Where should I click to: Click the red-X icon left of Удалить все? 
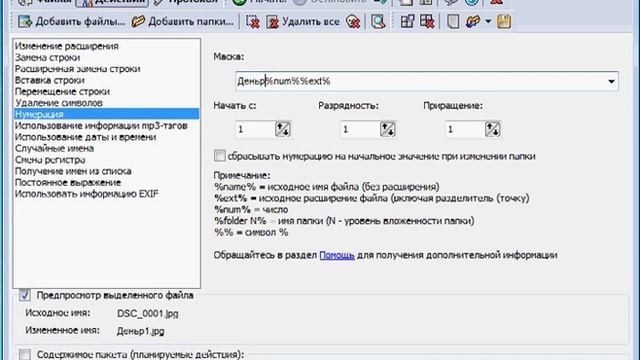(253, 22)
